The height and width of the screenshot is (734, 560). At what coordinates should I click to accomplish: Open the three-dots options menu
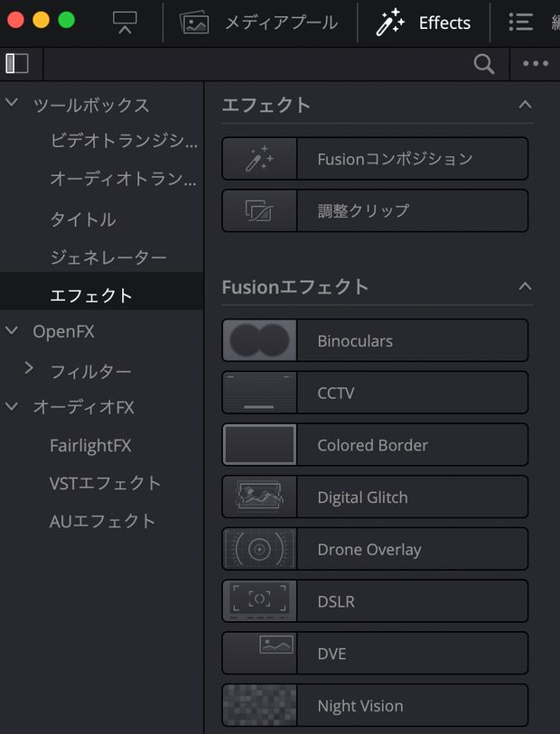point(536,64)
